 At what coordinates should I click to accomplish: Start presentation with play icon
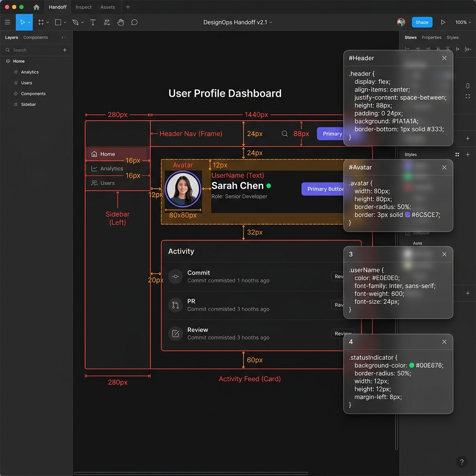point(443,22)
